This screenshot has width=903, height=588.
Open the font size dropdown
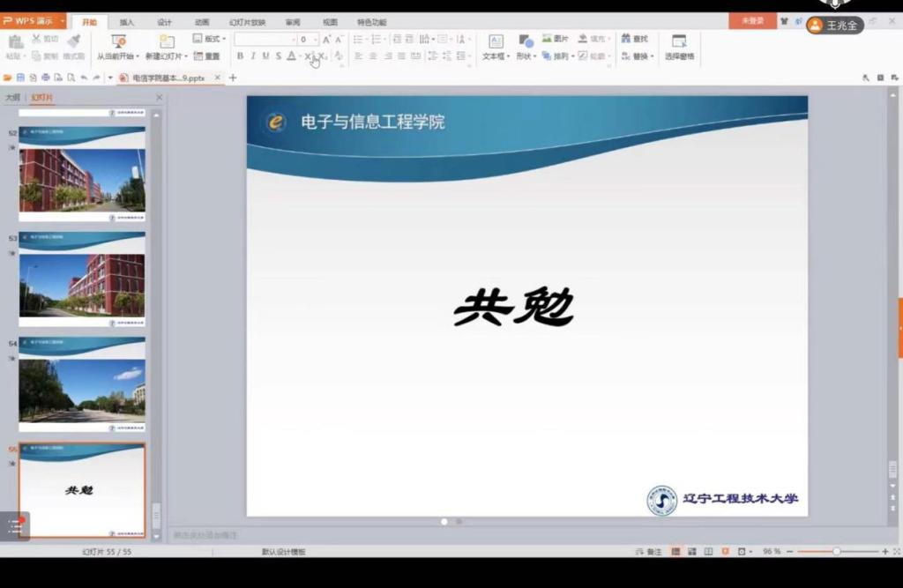[315, 40]
